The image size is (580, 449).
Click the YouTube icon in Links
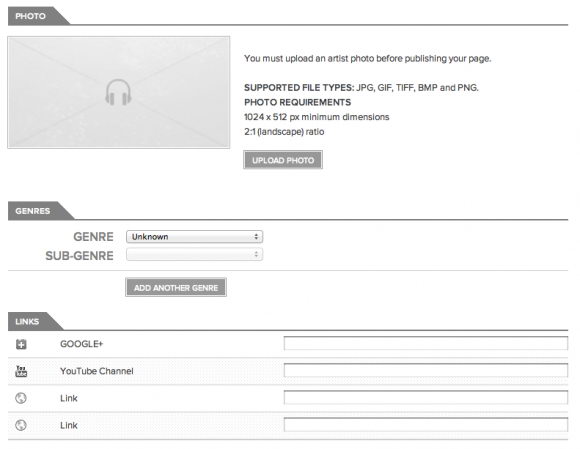21,371
